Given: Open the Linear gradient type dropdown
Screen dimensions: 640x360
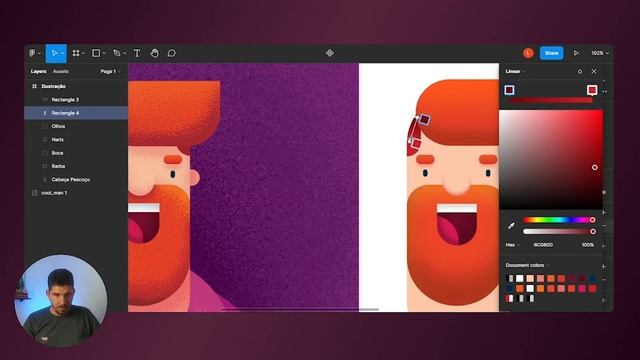Looking at the screenshot, I should 516,71.
